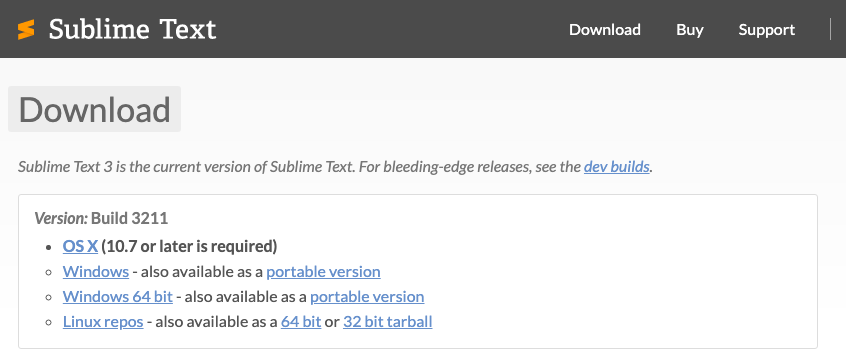Click the '10.7 or later is required' text
Image resolution: width=846 pixels, height=360 pixels.
coord(189,246)
